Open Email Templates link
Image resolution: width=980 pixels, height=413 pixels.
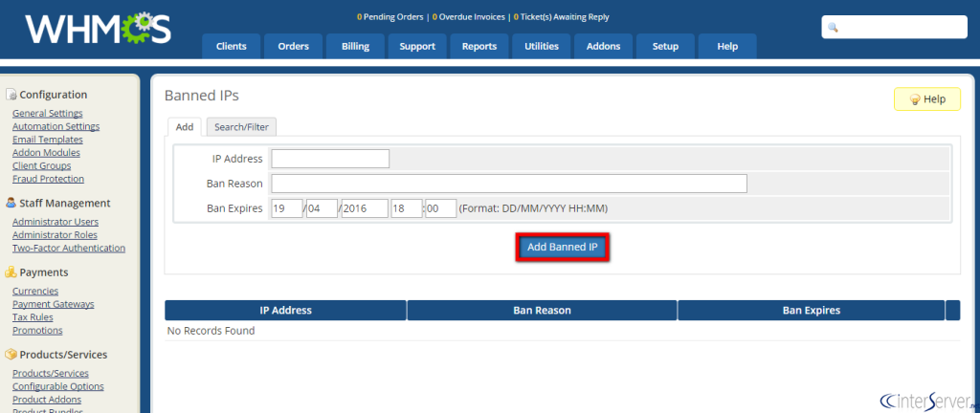pyautogui.click(x=48, y=140)
